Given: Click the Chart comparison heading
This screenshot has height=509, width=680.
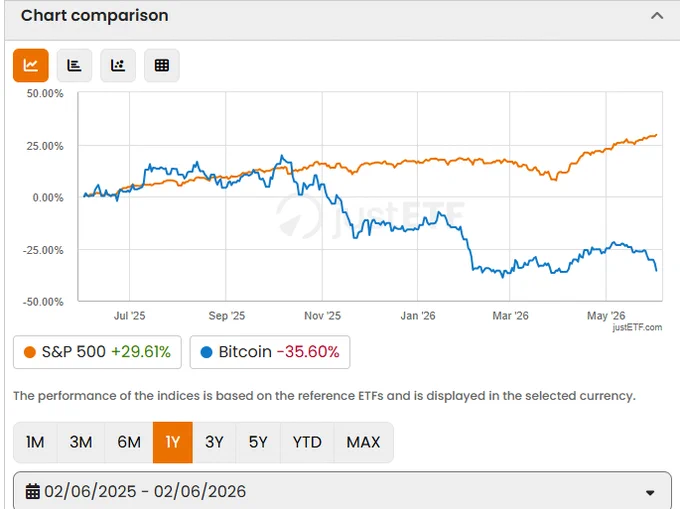Looking at the screenshot, I should [95, 16].
